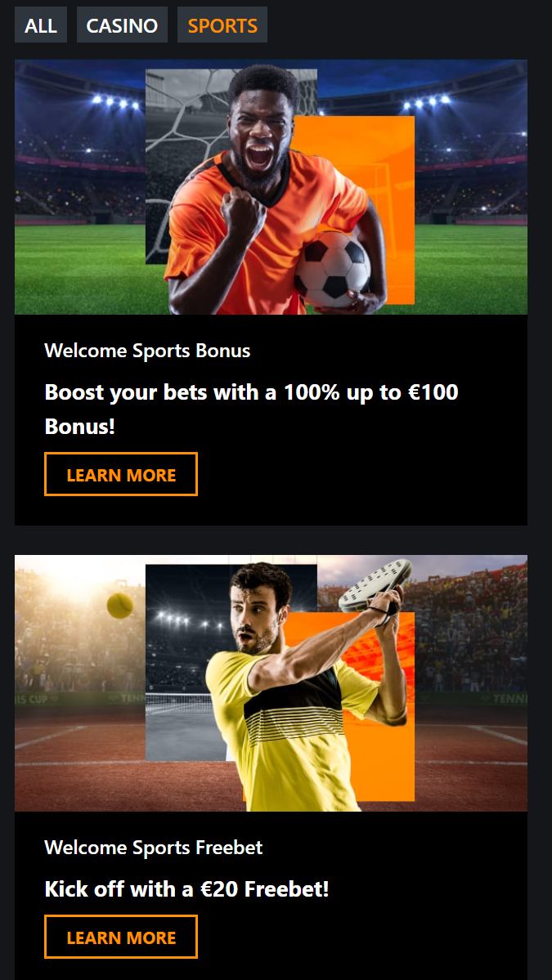
Task: Click the Welcome Sports Bonus title
Action: tap(147, 350)
